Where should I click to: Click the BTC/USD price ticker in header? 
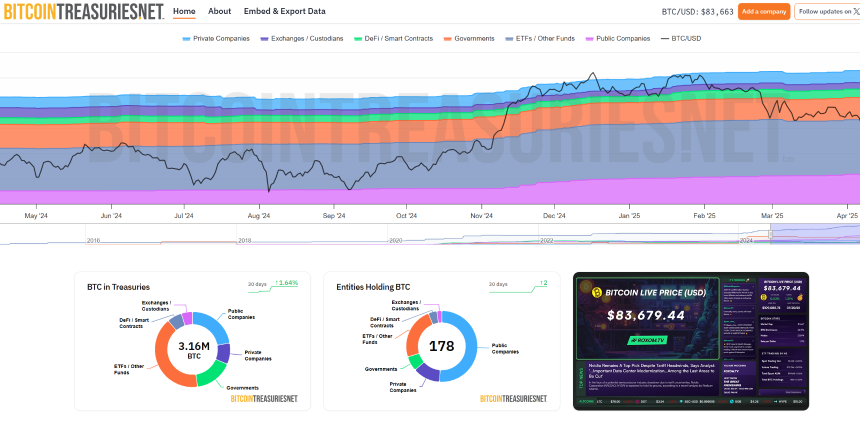pyautogui.click(x=697, y=12)
